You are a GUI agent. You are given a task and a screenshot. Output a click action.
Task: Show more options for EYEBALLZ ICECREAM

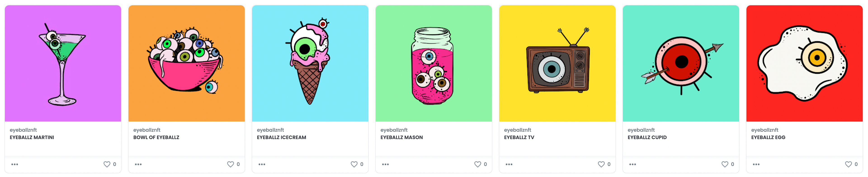(x=262, y=165)
